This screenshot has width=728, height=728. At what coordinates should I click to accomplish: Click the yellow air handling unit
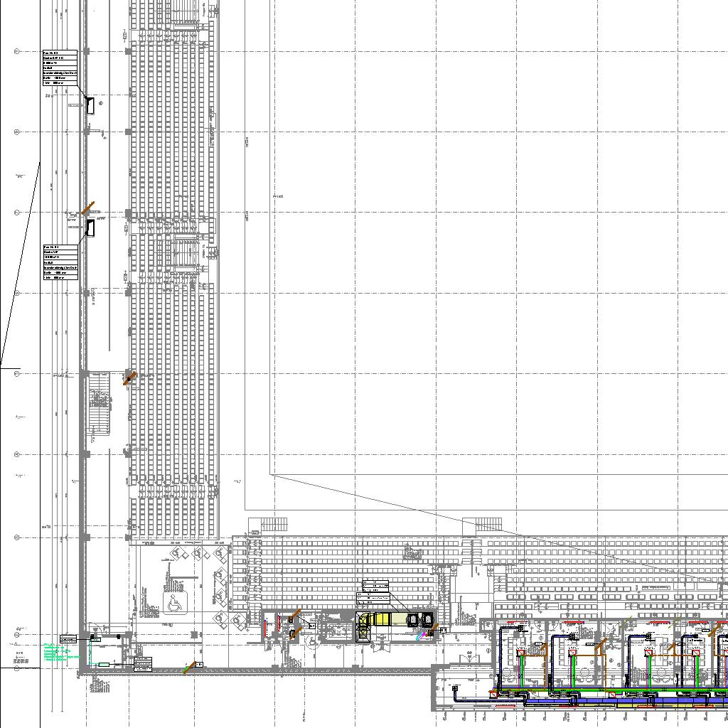(x=383, y=619)
